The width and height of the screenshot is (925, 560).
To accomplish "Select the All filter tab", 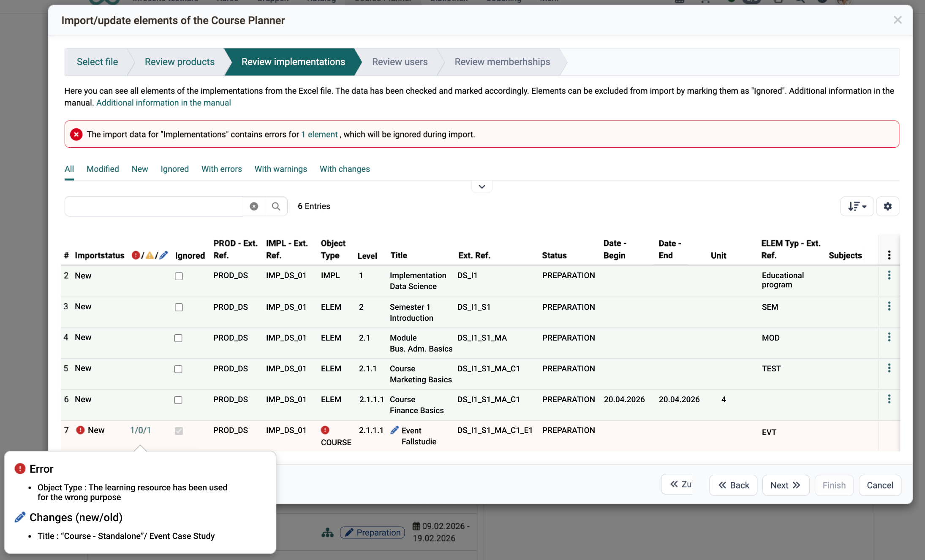I will 69,169.
